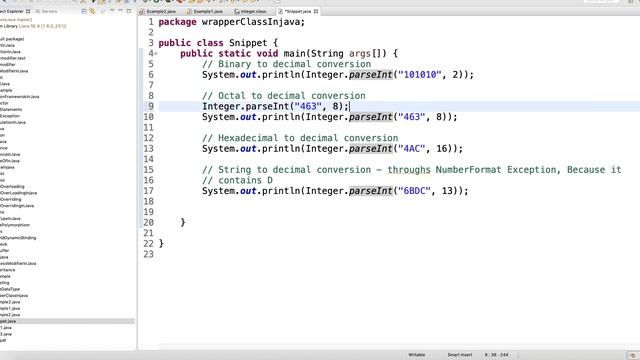Screen dimensions: 640x360
Task: Click parseInt on line 10
Action: click(x=371, y=117)
